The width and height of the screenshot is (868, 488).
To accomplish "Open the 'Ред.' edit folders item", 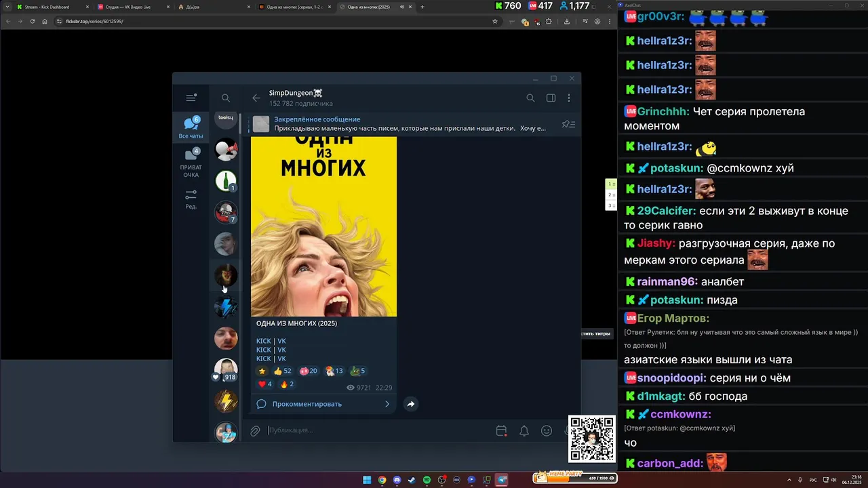I will [191, 199].
